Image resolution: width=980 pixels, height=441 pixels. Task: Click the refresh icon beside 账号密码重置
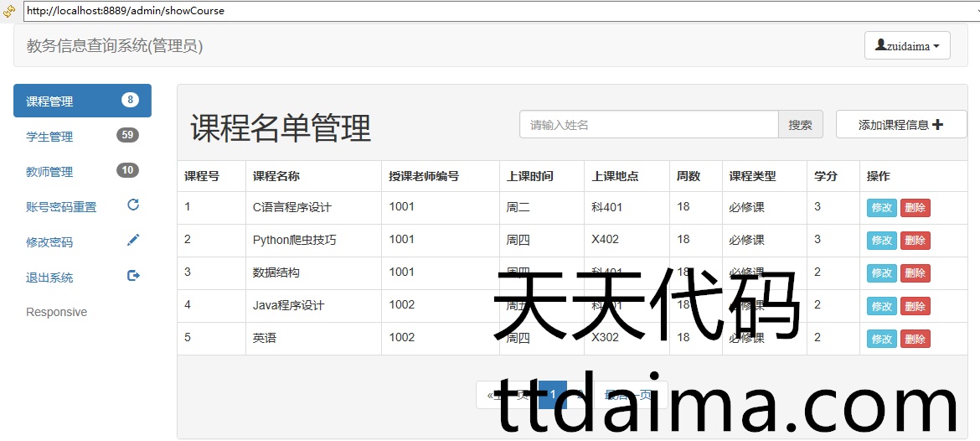[x=133, y=205]
